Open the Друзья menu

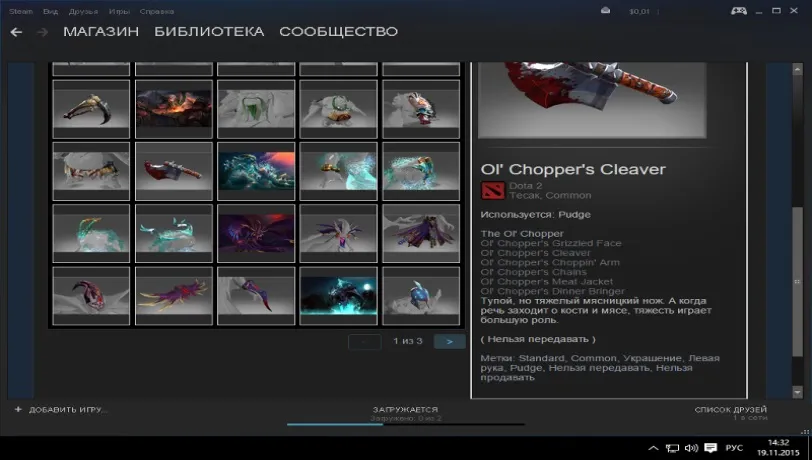click(83, 11)
